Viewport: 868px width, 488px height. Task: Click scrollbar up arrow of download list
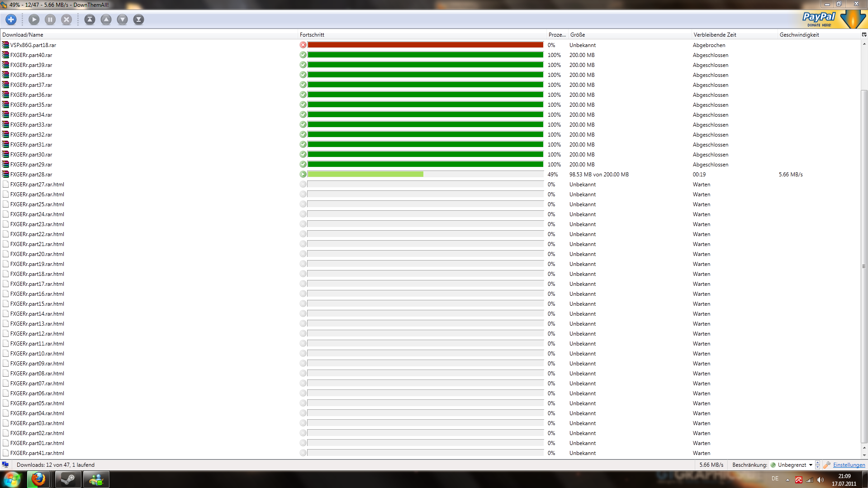[x=864, y=43]
